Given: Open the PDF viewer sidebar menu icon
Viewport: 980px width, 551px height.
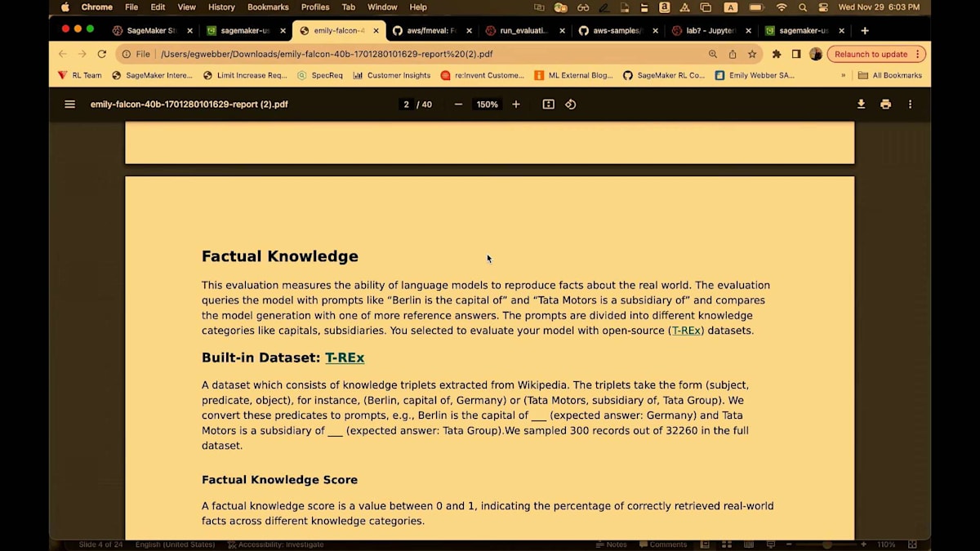Looking at the screenshot, I should click(x=69, y=104).
